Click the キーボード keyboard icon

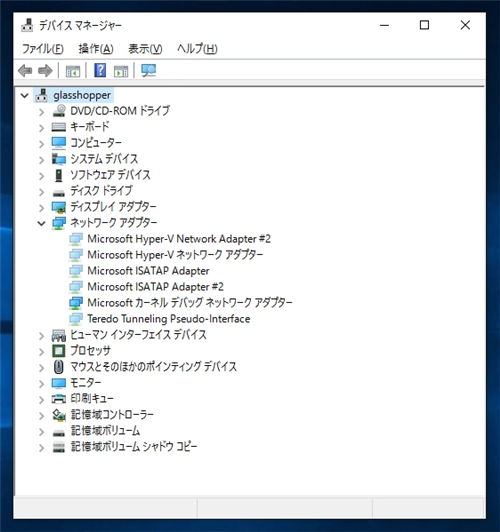point(59,127)
